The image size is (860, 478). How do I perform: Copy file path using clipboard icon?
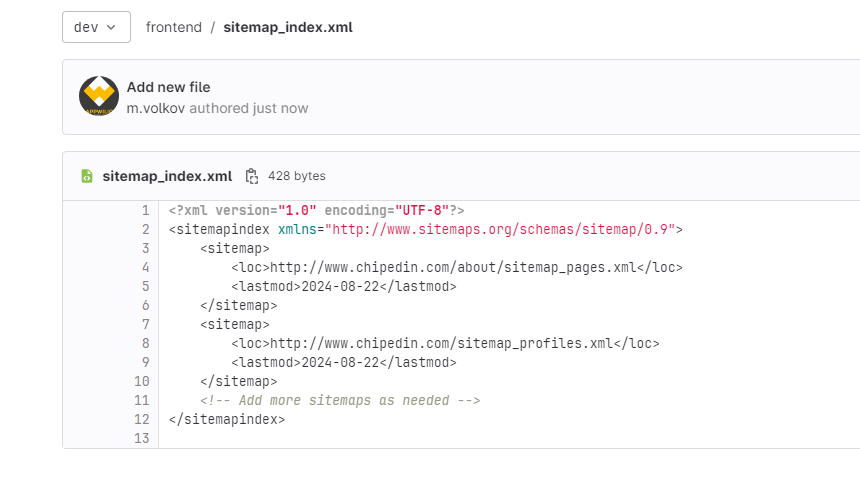(252, 176)
